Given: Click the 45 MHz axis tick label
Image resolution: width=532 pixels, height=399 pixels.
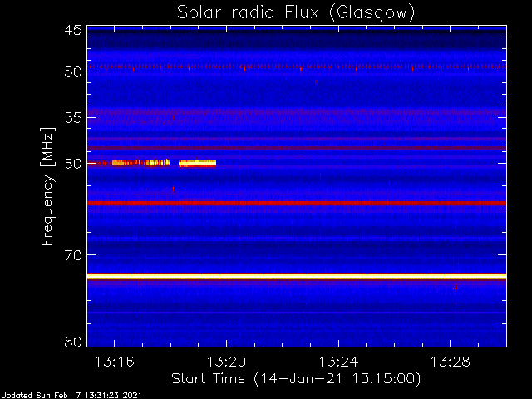Looking at the screenshot, I should click(73, 30).
